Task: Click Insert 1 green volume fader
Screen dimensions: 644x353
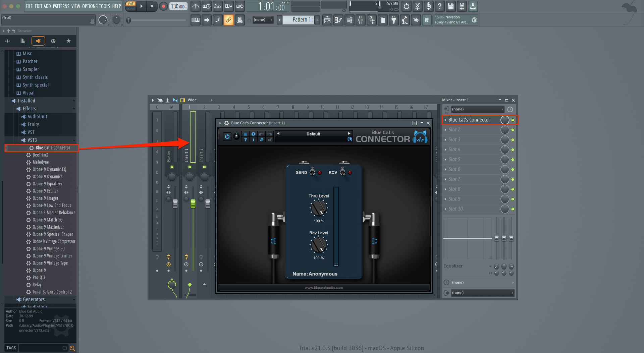Action: coord(193,203)
